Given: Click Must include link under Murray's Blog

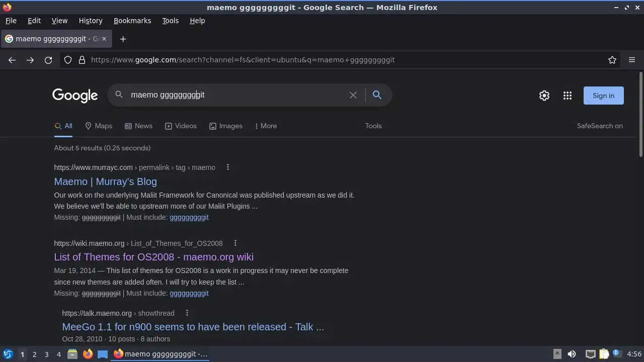Looking at the screenshot, I should 189,217.
